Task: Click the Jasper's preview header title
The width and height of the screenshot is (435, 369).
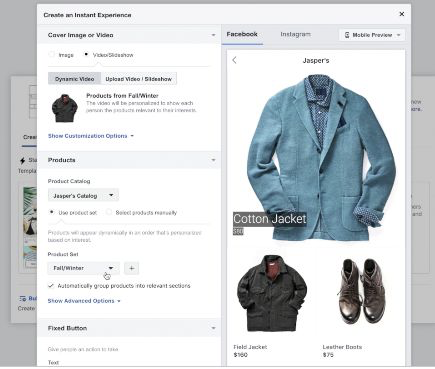Action: coord(316,61)
